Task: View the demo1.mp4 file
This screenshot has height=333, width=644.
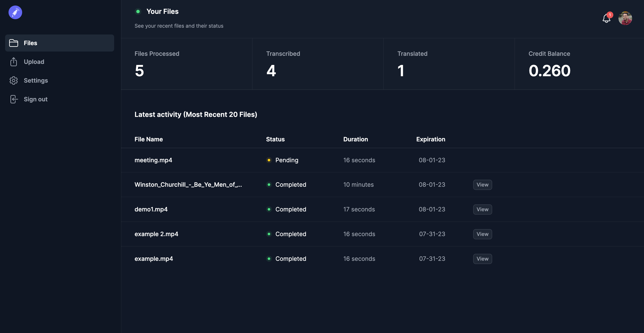Action: (x=482, y=210)
